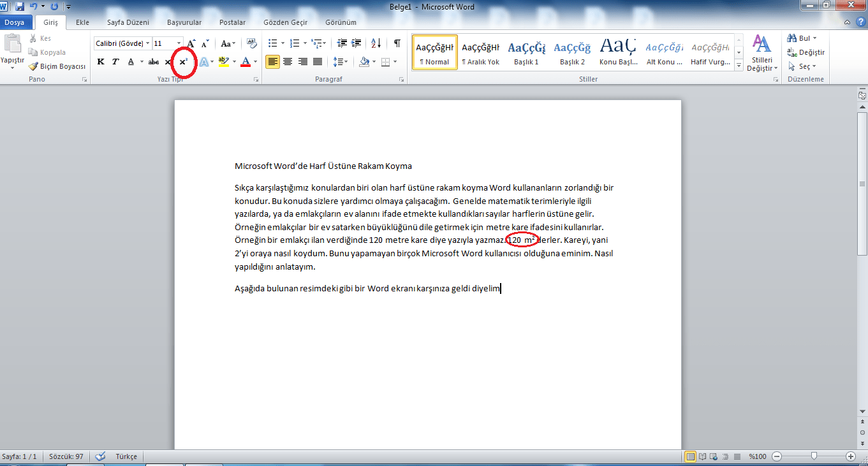Apply the Başlık 1 style
Screen dimensions: 868x466
tap(527, 52)
